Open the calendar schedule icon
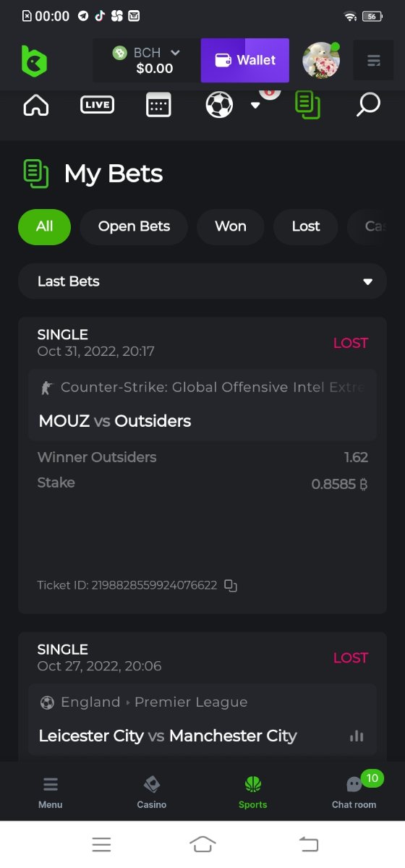 [x=158, y=105]
